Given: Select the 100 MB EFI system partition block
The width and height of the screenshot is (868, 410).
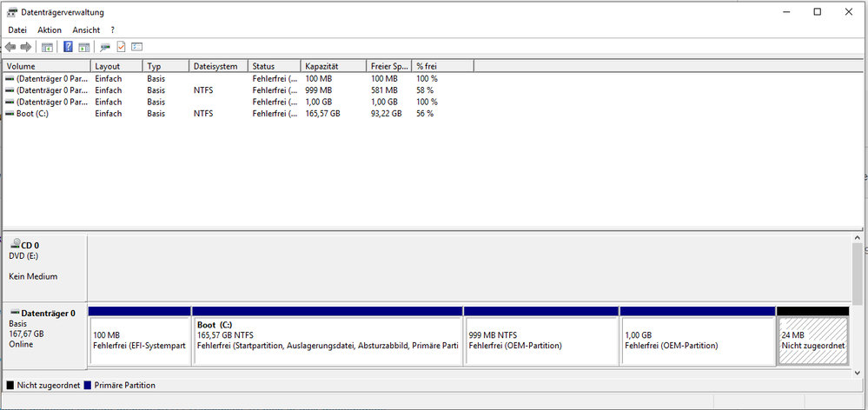Looking at the screenshot, I should coord(139,341).
